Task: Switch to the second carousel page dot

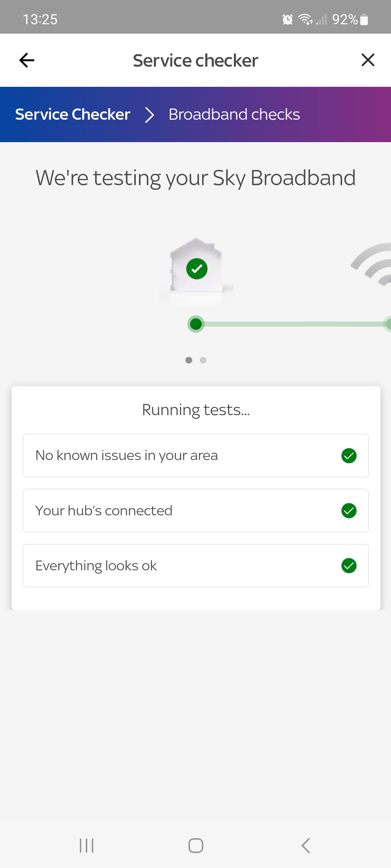Action: 203,360
